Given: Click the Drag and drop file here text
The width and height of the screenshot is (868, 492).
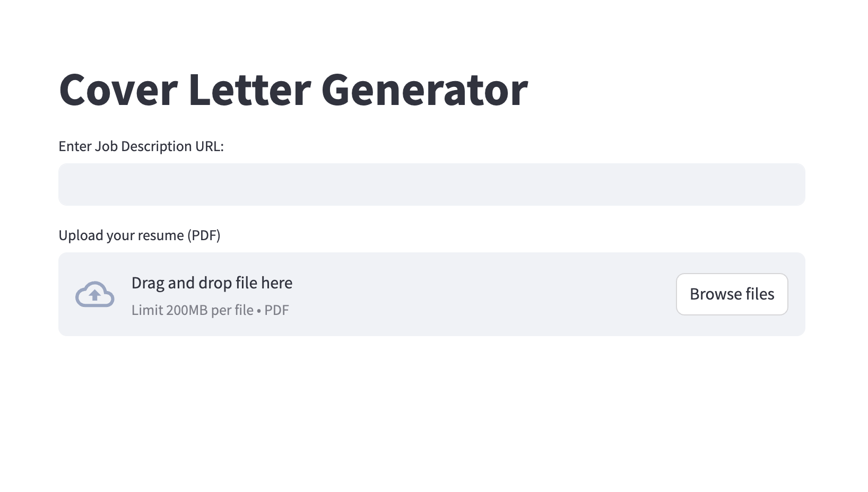Looking at the screenshot, I should pyautogui.click(x=212, y=283).
